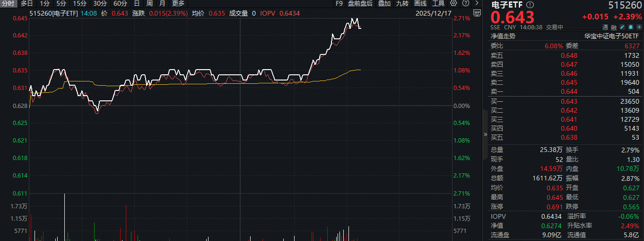Click the pencil note icon
This screenshot has height=241, width=644.
[622, 27]
